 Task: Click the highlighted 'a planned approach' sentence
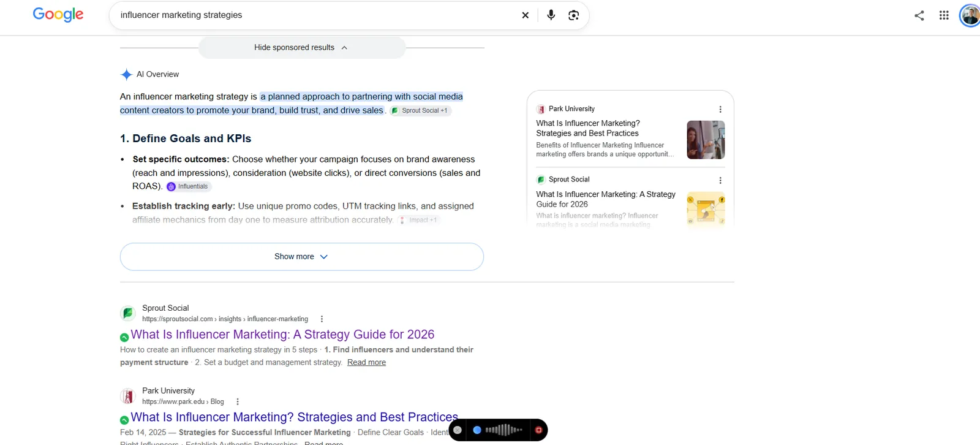(292, 103)
